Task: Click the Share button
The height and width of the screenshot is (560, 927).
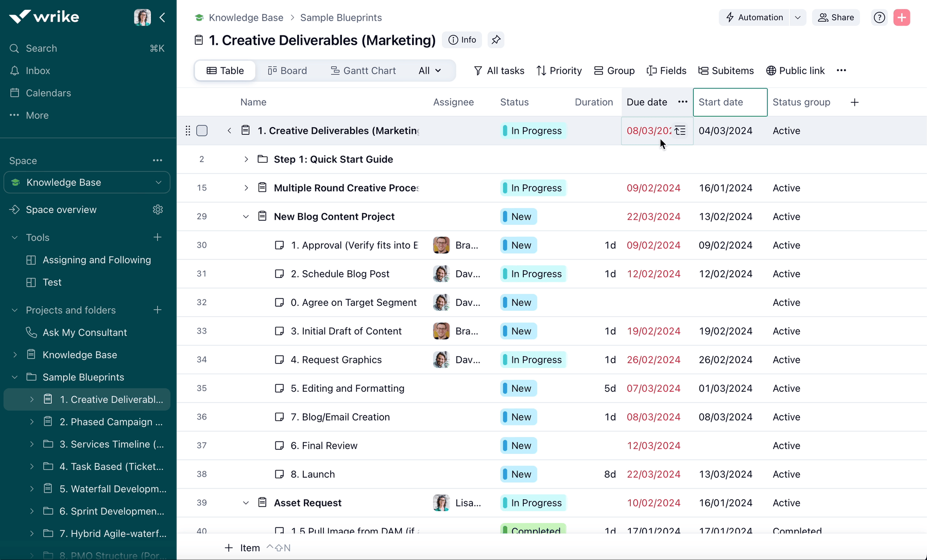Action: click(x=836, y=17)
